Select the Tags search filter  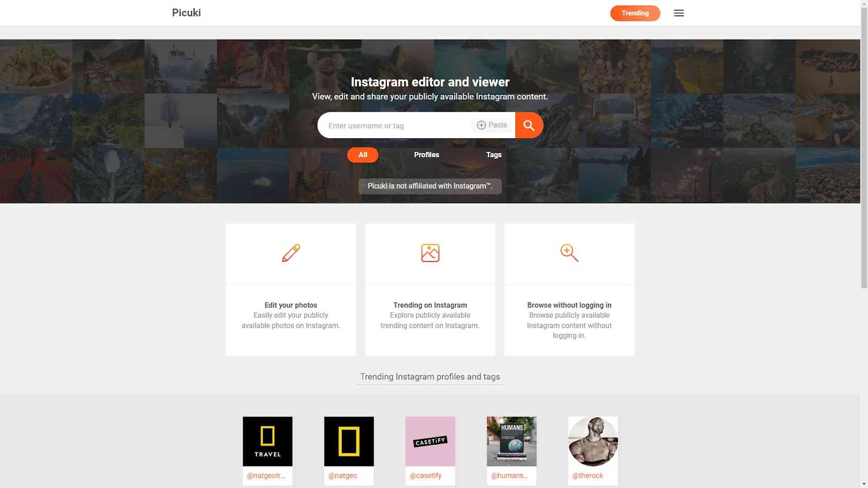pyautogui.click(x=494, y=155)
